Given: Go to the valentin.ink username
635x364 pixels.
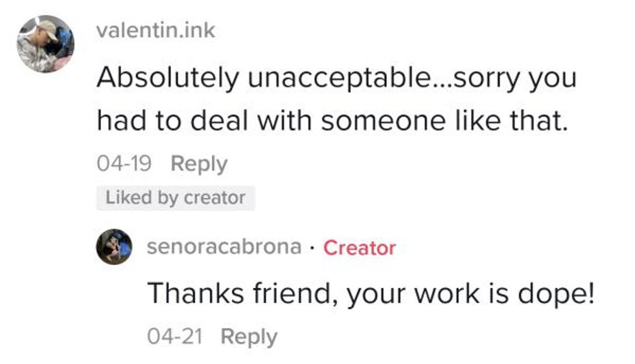Looking at the screenshot, I should (156, 30).
